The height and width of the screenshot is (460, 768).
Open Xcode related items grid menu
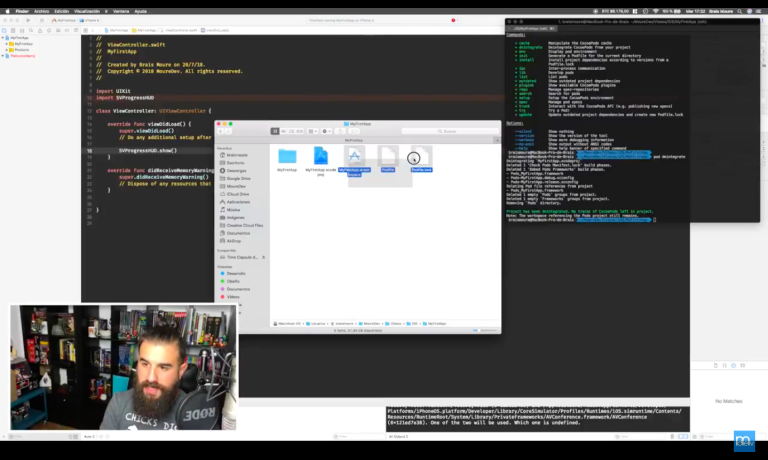85,30
